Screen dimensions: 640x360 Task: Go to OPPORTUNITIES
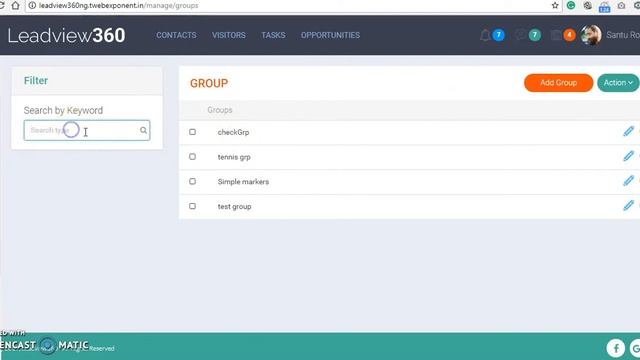330,35
